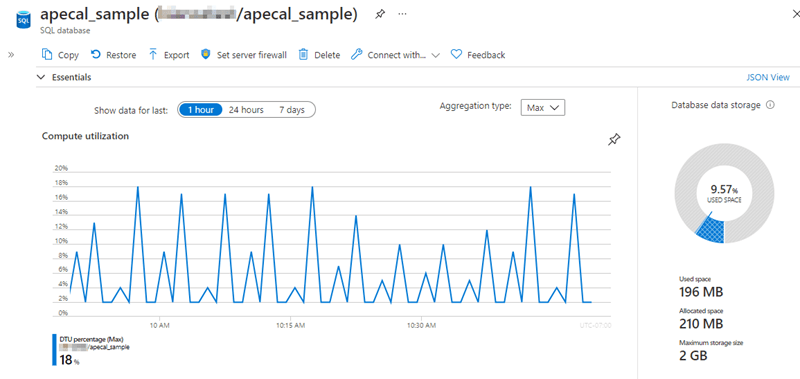Open the more options ellipsis menu
This screenshot has width=800, height=379.
[403, 14]
